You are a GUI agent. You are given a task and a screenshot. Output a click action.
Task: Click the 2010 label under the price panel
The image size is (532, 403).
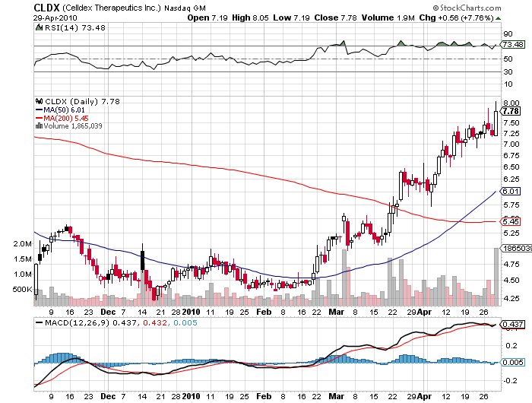coord(191,312)
